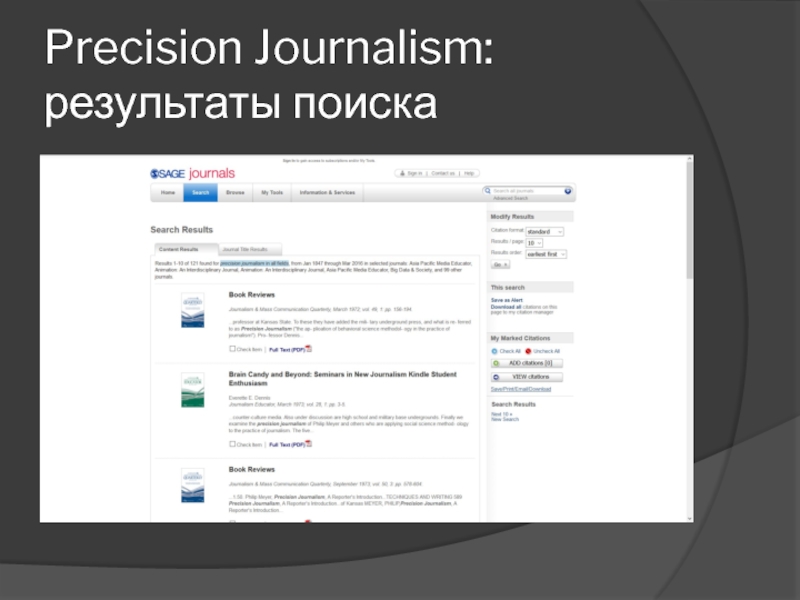
Task: Open My Tools in the navigation bar
Action: coord(272,192)
